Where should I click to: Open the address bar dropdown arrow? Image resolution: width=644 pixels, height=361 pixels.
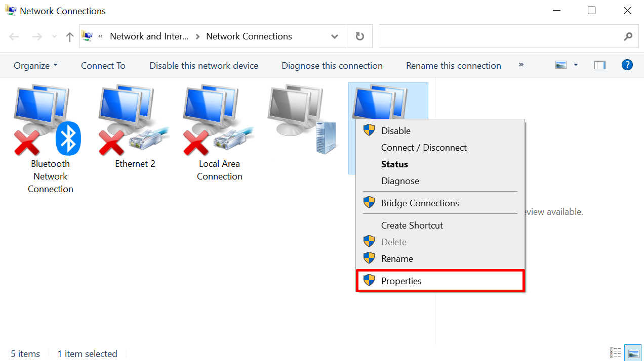(334, 36)
